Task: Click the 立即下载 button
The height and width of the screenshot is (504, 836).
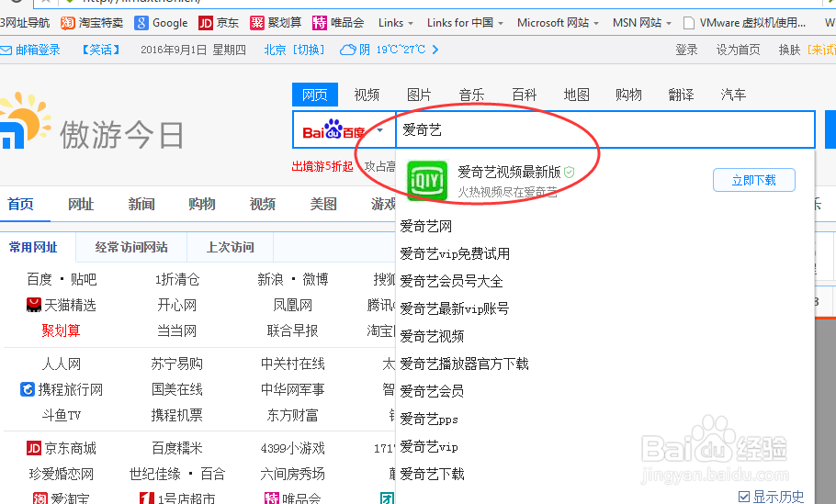Action: point(754,180)
